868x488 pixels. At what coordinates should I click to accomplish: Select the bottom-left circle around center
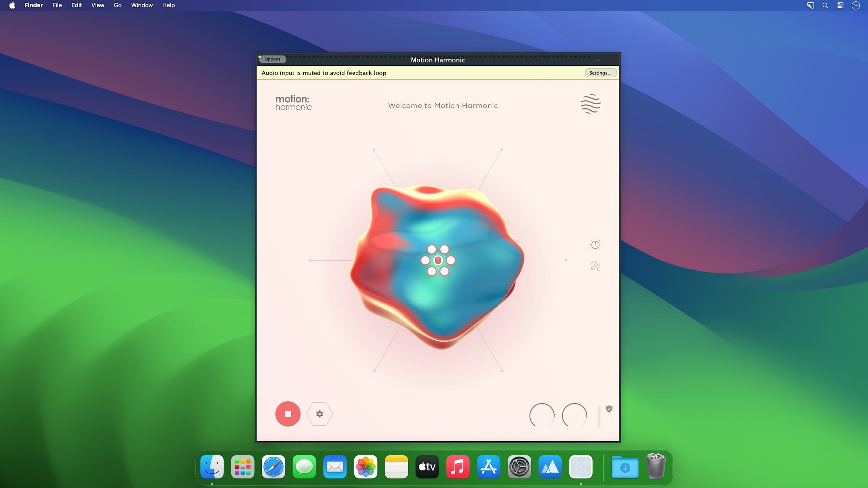431,271
